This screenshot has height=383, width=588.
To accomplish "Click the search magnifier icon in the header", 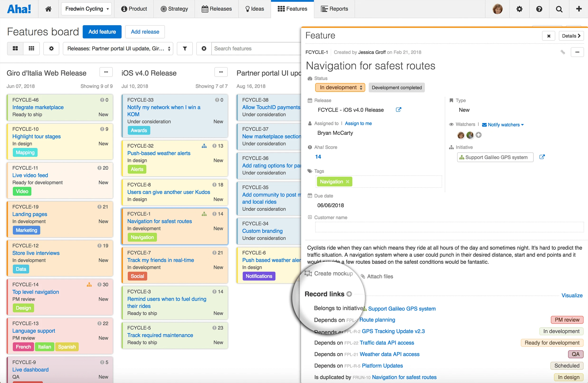I will coord(559,9).
